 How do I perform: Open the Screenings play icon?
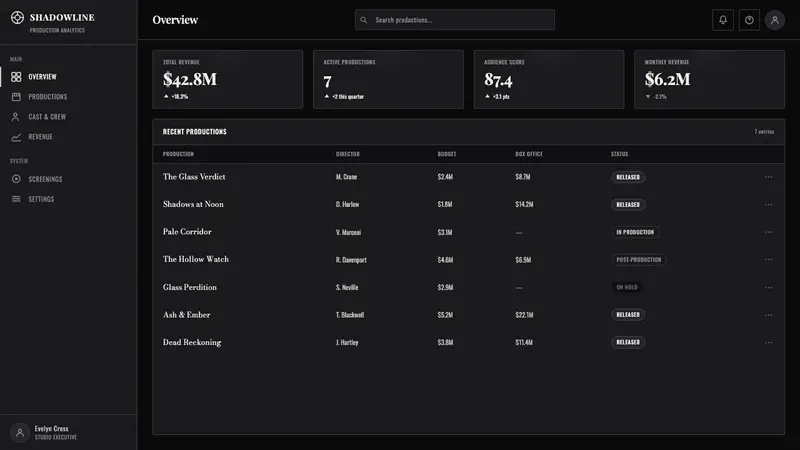tap(16, 179)
